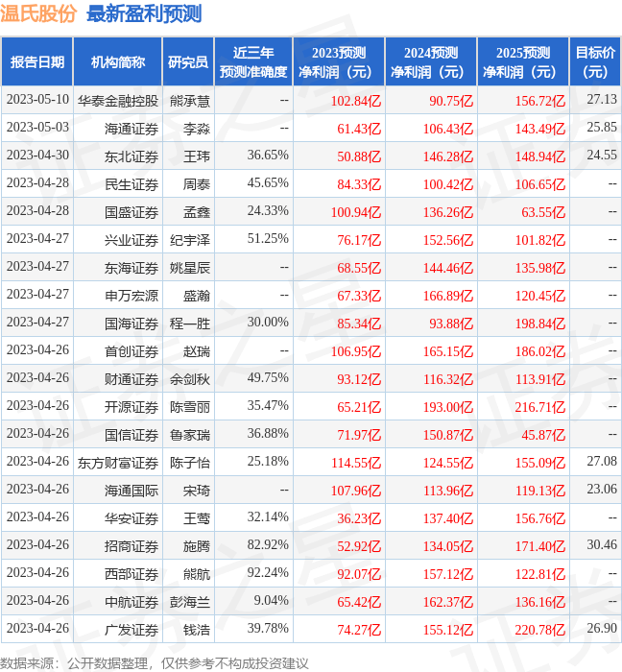Click target price 27.13
The image size is (622, 672).
[602, 99]
